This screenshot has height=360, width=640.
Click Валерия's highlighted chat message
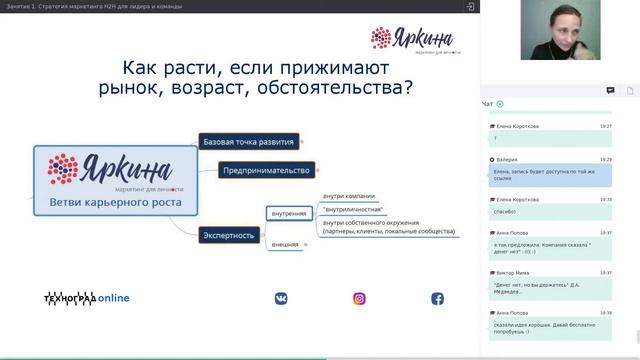[550, 175]
